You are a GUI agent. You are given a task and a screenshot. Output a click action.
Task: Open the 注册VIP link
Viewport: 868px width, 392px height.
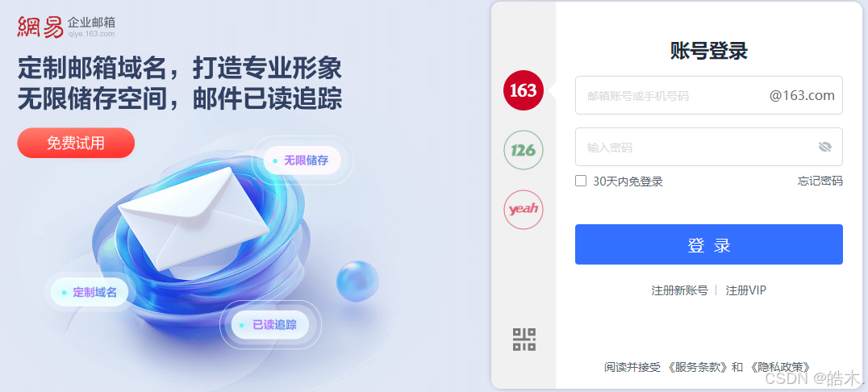click(745, 290)
